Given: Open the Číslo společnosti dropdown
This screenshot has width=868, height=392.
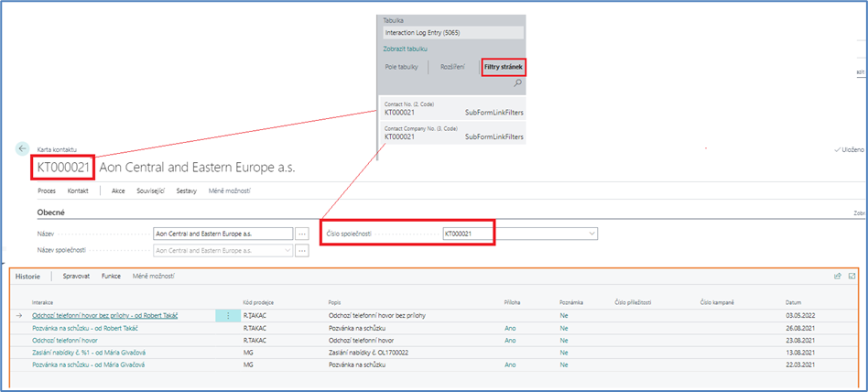Looking at the screenshot, I should (591, 234).
